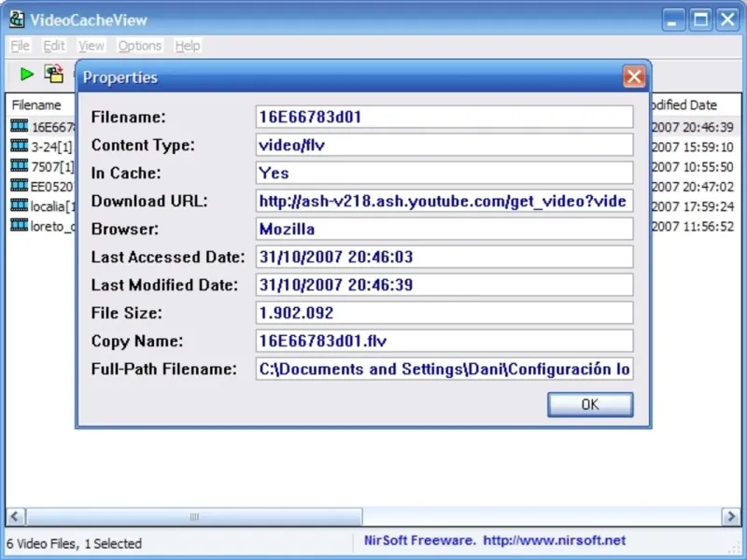Select the film icon of the localia row

[x=19, y=205]
